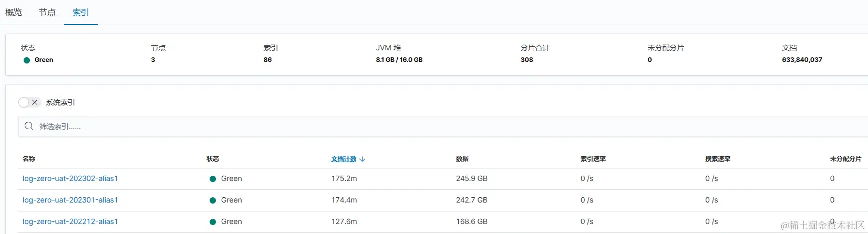Click the 索引速率 column header
The height and width of the screenshot is (234, 868).
pyautogui.click(x=593, y=159)
